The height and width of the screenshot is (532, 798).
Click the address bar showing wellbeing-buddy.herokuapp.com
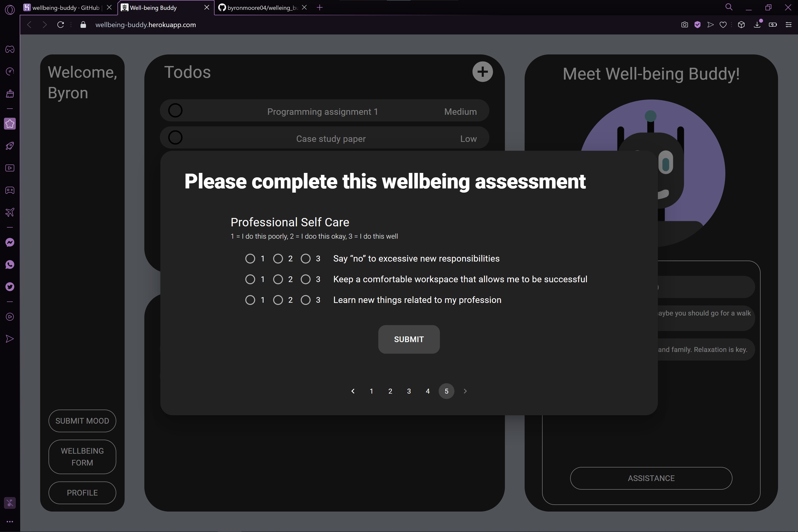(146, 25)
